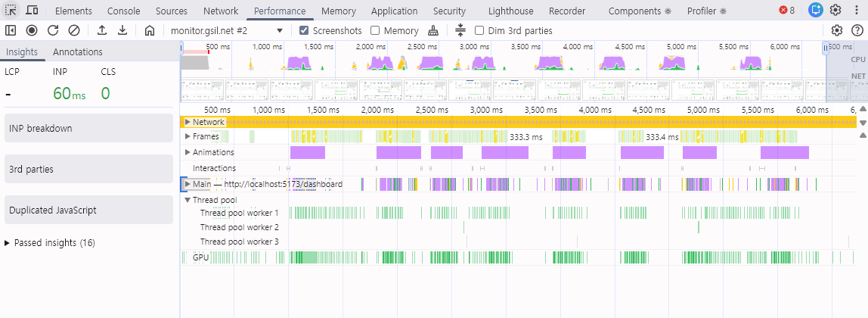The width and height of the screenshot is (868, 318).
Task: Click the inspect element picker icon
Action: point(11,10)
